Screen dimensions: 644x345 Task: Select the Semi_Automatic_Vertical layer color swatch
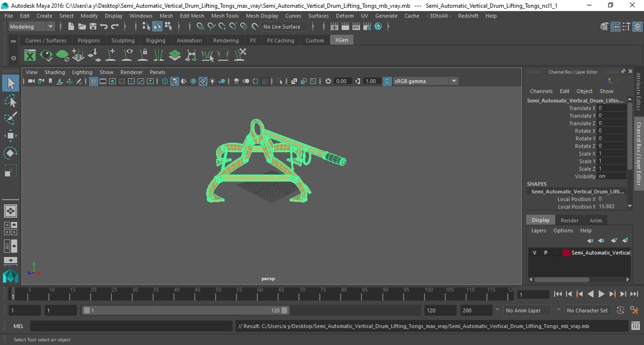click(566, 253)
